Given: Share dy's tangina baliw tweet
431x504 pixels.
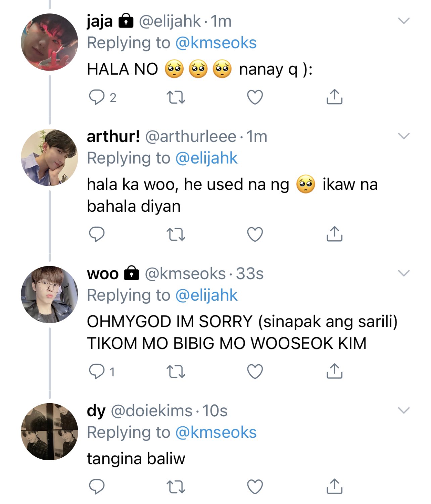Looking at the screenshot, I should (x=334, y=486).
